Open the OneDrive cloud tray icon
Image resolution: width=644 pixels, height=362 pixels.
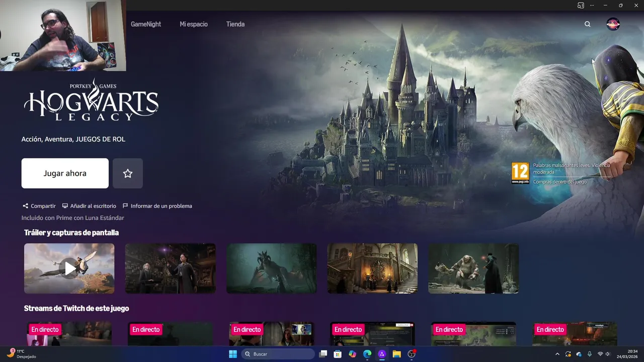[x=579, y=354]
